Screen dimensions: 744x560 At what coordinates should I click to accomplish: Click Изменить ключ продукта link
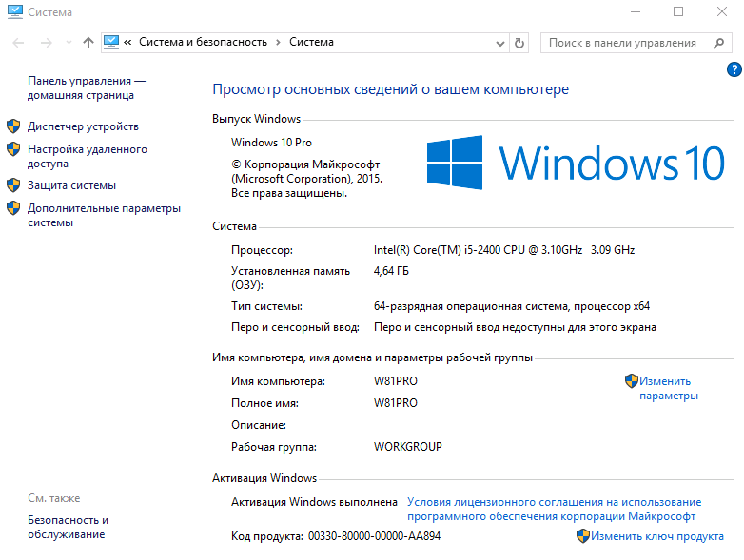click(x=657, y=536)
